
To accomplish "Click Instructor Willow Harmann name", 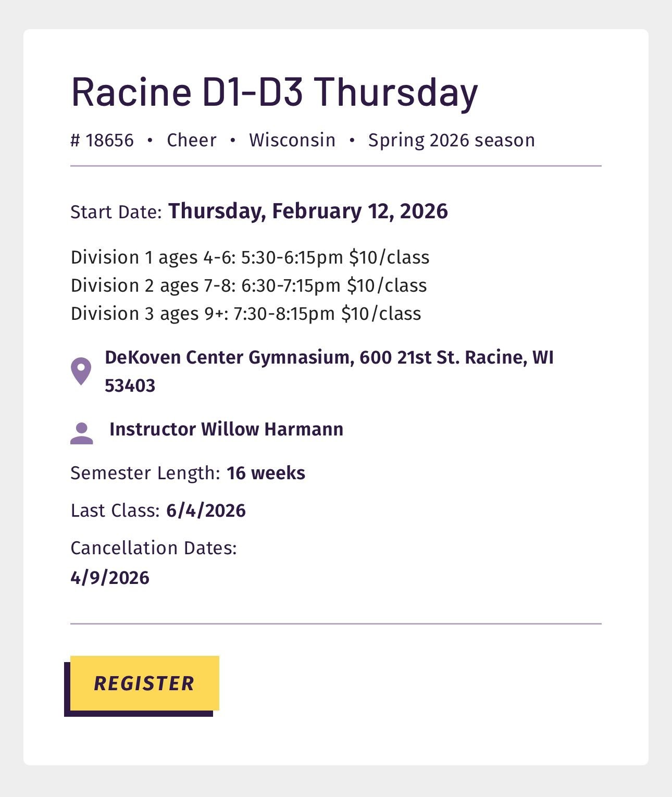I will coord(227,429).
